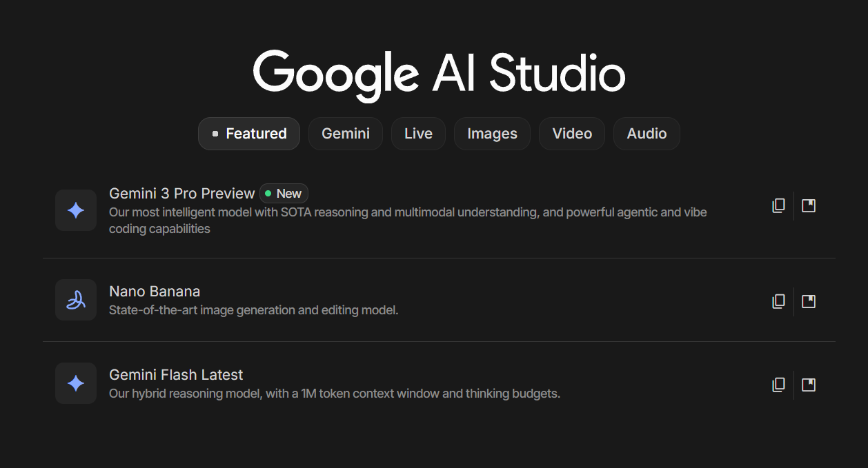Open the Audio tab
This screenshot has width=868, height=468.
(x=647, y=134)
